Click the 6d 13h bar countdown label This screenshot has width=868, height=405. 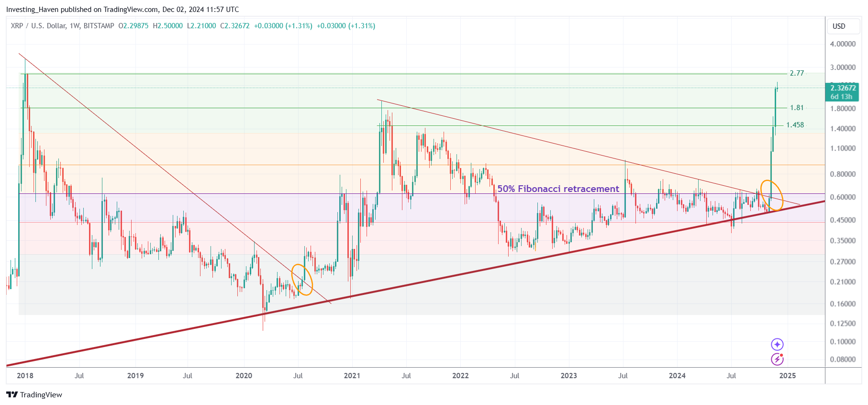pos(841,97)
